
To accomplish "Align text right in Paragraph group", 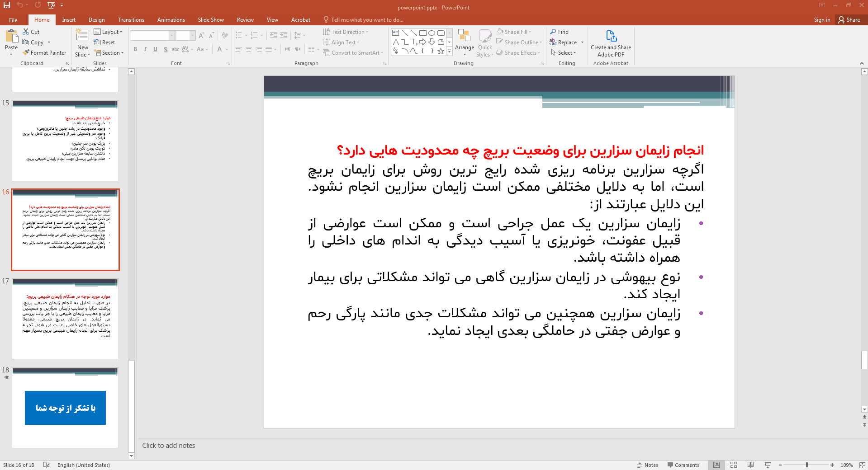I will point(259,49).
